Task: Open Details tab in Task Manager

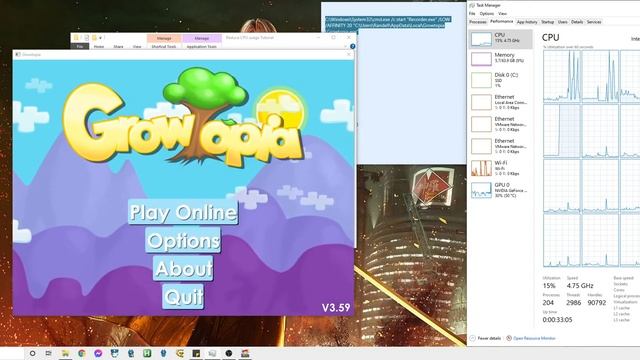Action: coord(577,22)
